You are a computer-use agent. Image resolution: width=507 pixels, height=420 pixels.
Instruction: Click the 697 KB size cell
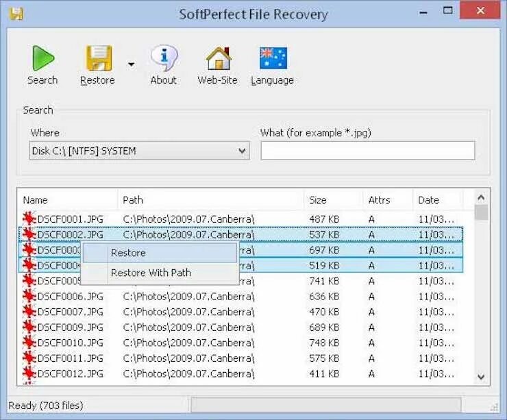(x=324, y=250)
